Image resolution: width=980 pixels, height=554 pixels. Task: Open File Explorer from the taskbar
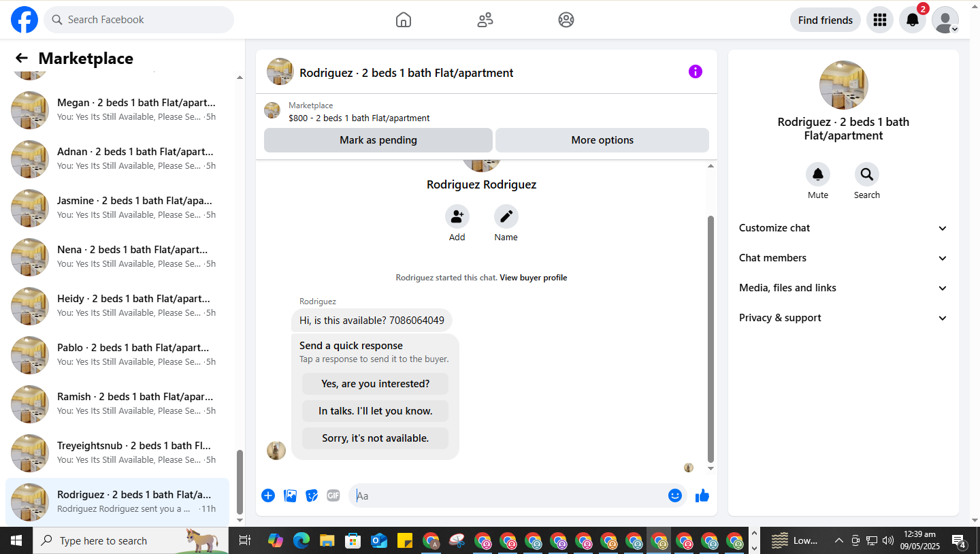[x=327, y=540]
